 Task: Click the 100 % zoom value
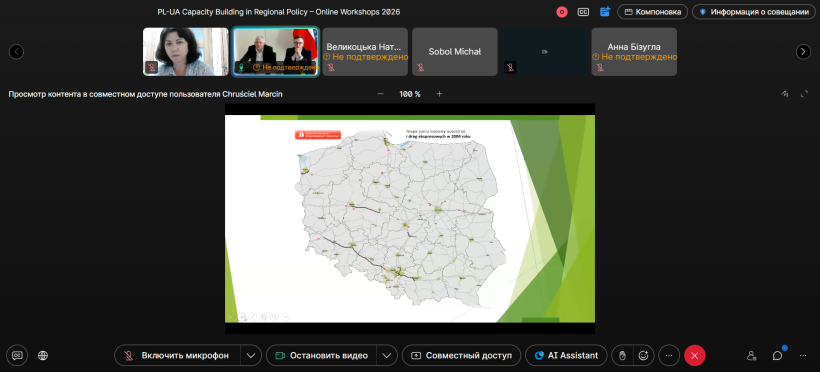(x=410, y=94)
